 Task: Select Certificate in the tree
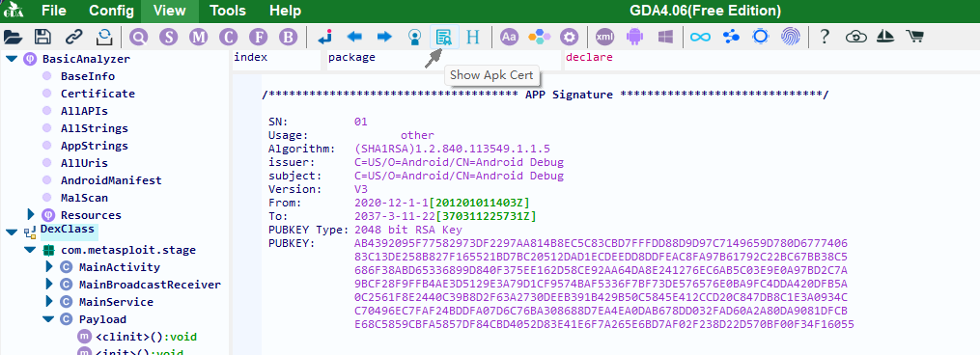point(98,94)
